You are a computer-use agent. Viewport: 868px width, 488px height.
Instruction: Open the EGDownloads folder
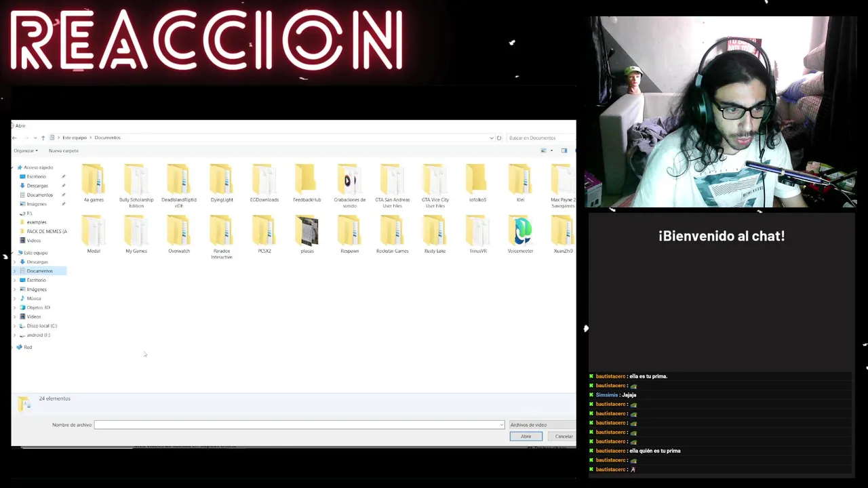coord(264,184)
